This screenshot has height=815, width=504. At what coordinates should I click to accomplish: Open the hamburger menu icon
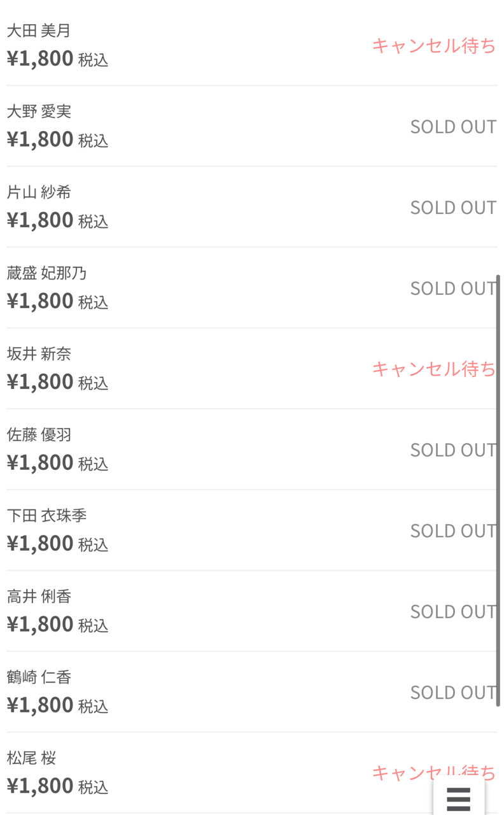click(x=458, y=798)
